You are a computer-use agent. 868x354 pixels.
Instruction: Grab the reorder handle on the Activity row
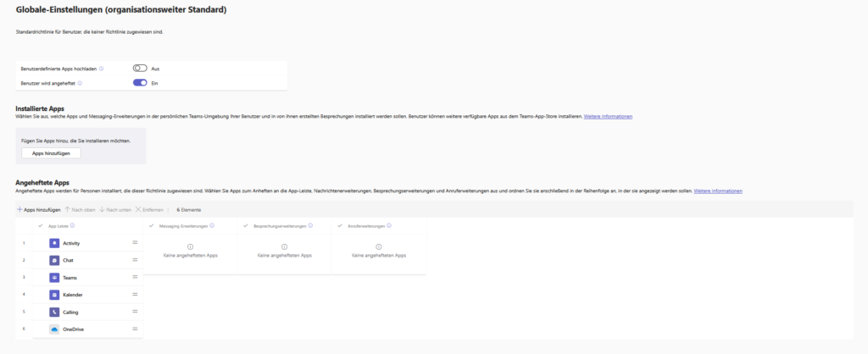point(134,243)
